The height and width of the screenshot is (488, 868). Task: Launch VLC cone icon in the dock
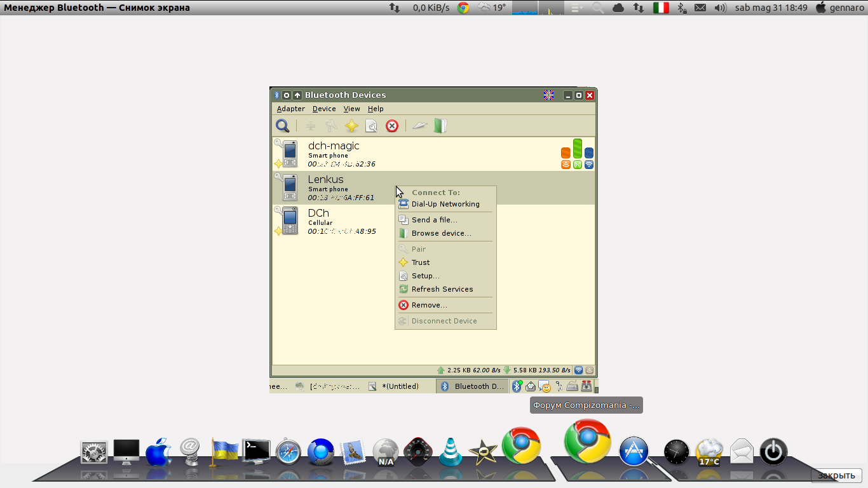pyautogui.click(x=451, y=452)
